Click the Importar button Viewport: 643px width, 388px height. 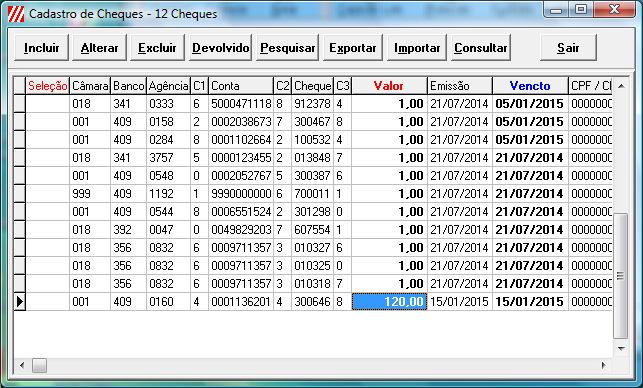417,48
